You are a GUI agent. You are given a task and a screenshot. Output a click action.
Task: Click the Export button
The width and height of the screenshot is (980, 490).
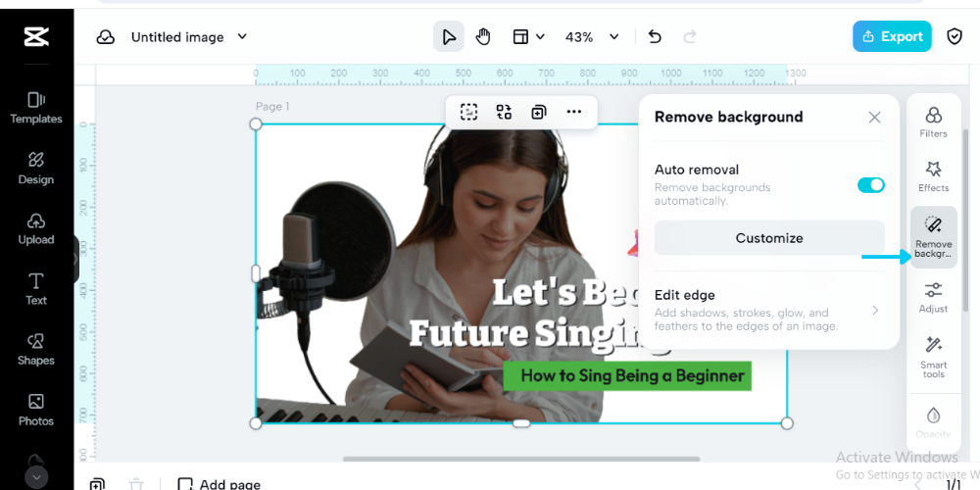(892, 36)
